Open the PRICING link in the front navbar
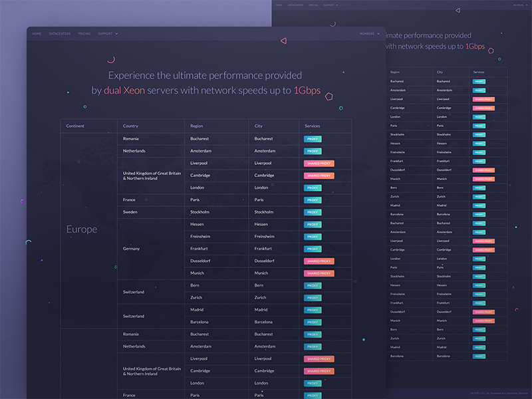The image size is (532, 399). [84, 33]
